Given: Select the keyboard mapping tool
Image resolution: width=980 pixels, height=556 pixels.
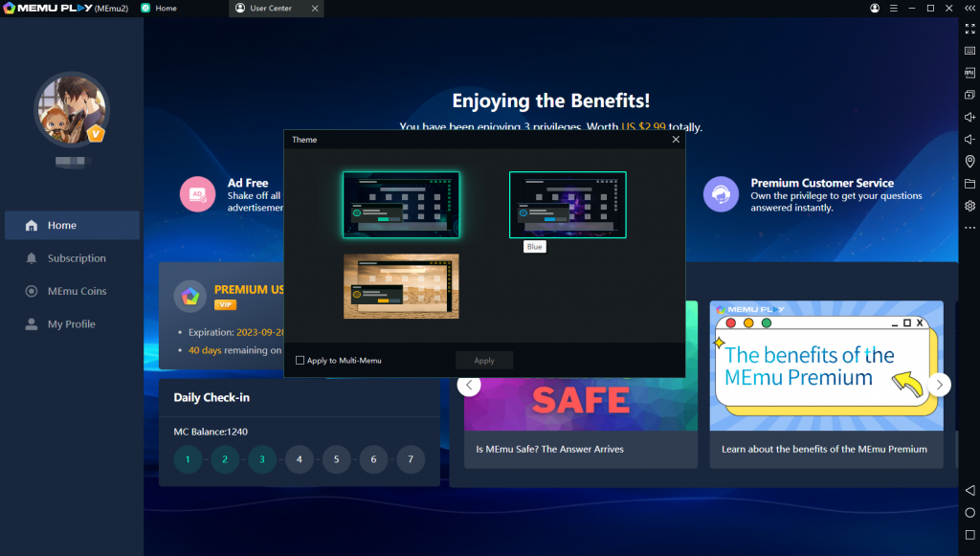Looking at the screenshot, I should (969, 50).
